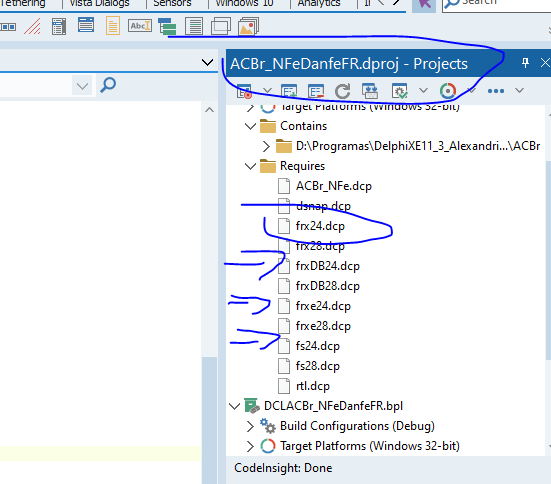Viewport: 551px width, 484px height.
Task: Choose the grey lined memo component icon
Action: [194, 26]
